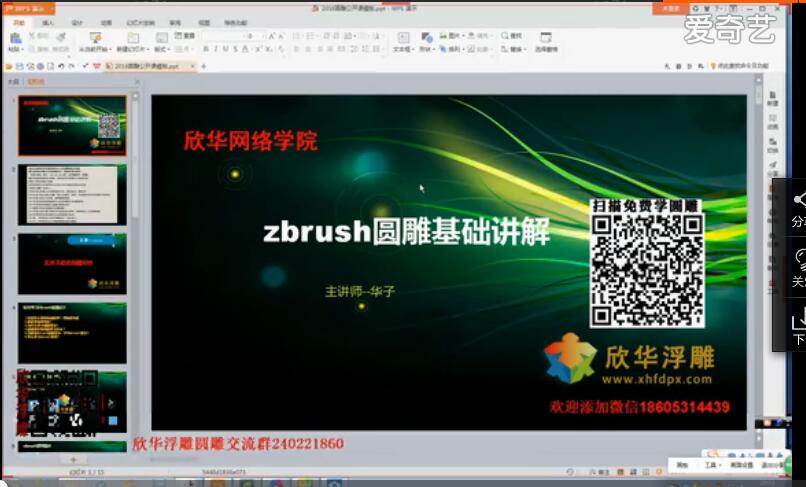The height and width of the screenshot is (487, 806).
Task: Click the undo arrow icon
Action: (x=61, y=66)
